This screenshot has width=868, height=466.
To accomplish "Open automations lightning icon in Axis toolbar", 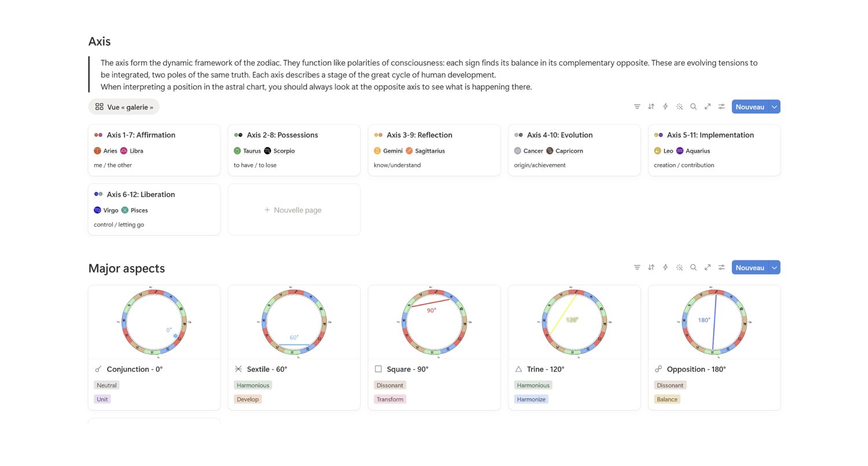I will click(x=665, y=106).
